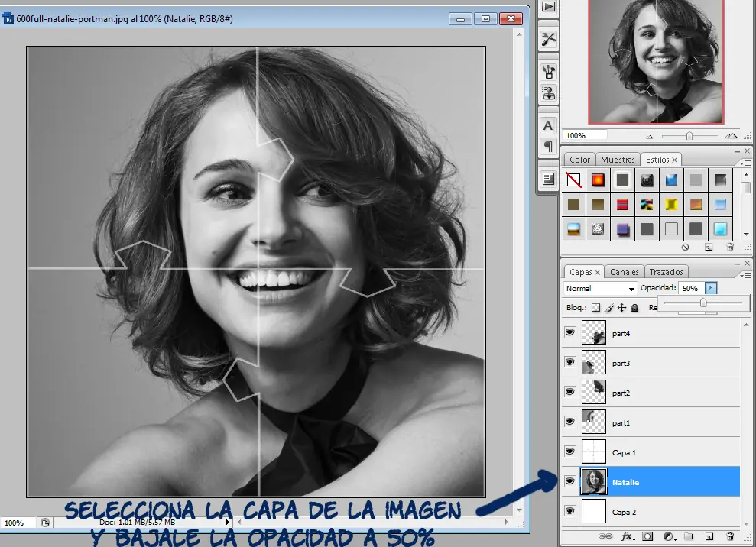Click the Opacidad slider arrow button
This screenshot has height=547, width=756.
click(x=712, y=289)
